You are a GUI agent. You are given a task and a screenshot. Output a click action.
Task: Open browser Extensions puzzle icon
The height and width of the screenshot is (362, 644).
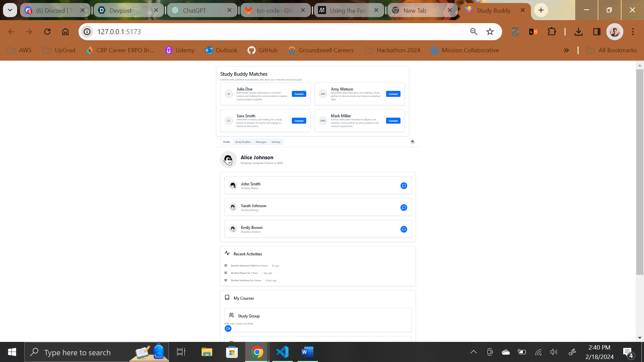click(551, 32)
